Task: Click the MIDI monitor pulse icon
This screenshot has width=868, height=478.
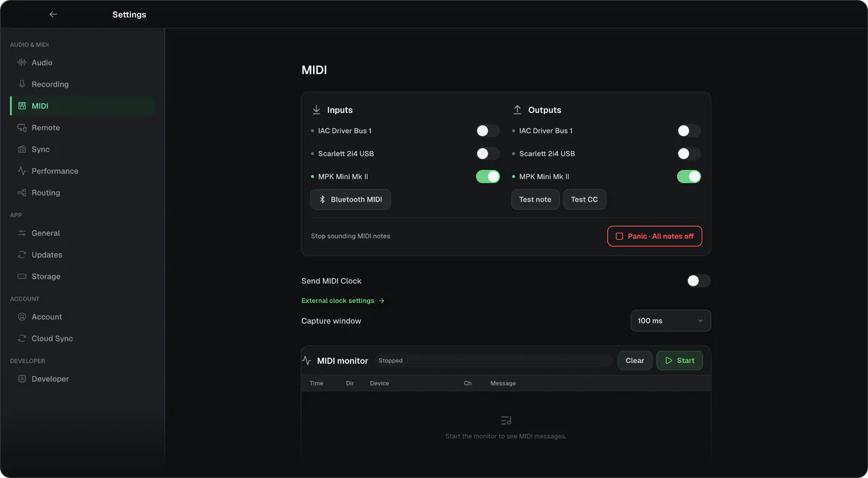Action: tap(306, 361)
